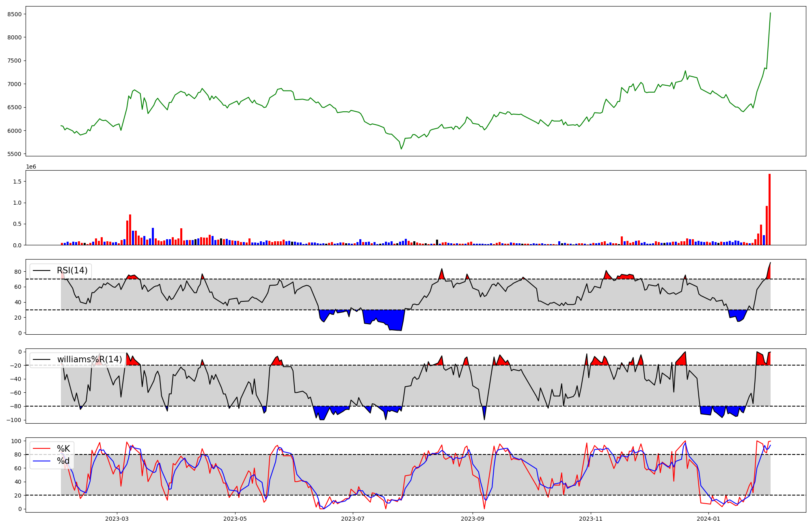The image size is (812, 528).
Task: Click the red %K legend line sample
Action: pyautogui.click(x=42, y=449)
